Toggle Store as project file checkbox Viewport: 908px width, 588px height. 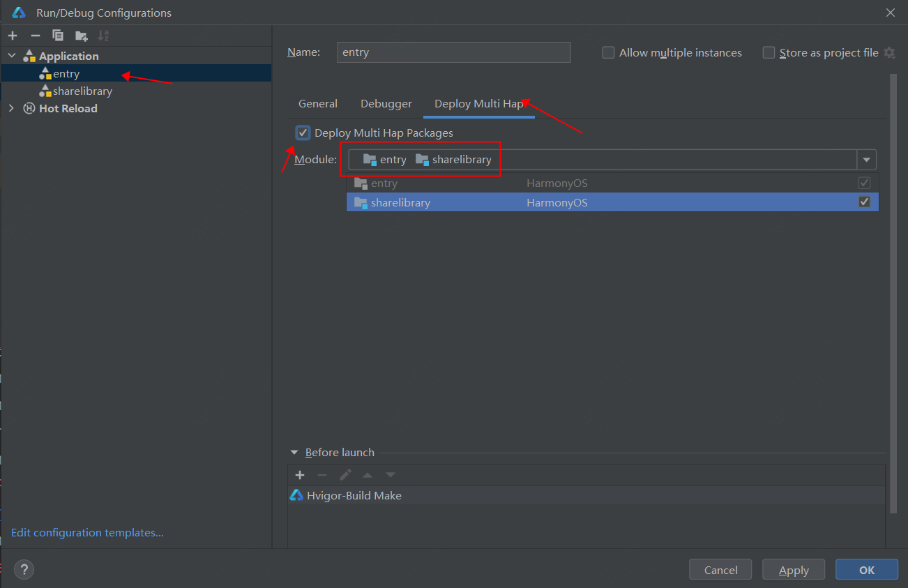[769, 53]
